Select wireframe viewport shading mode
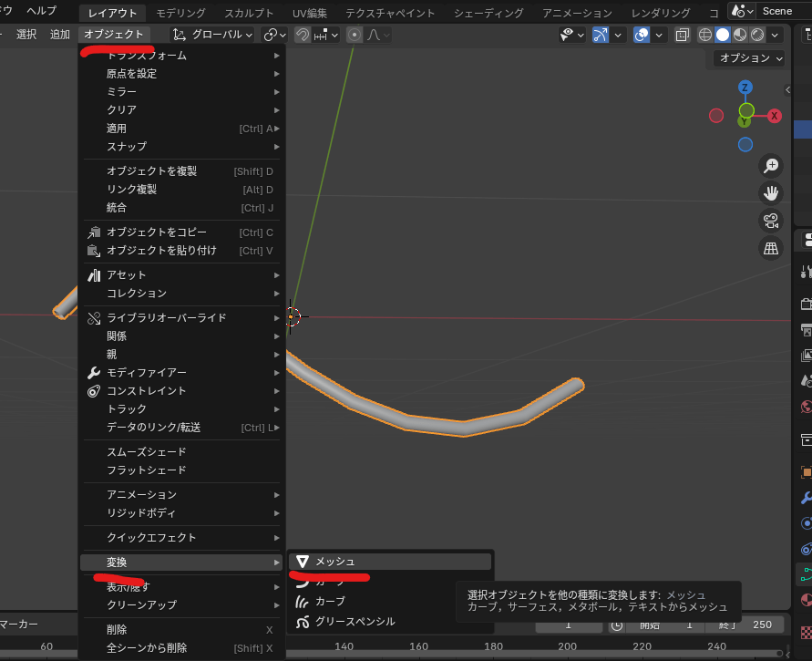812x661 pixels. click(x=705, y=35)
